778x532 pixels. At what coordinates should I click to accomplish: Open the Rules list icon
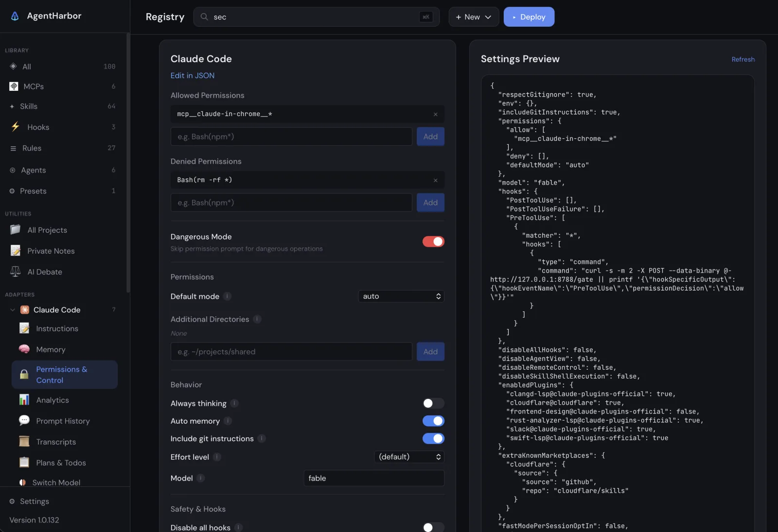[13, 148]
